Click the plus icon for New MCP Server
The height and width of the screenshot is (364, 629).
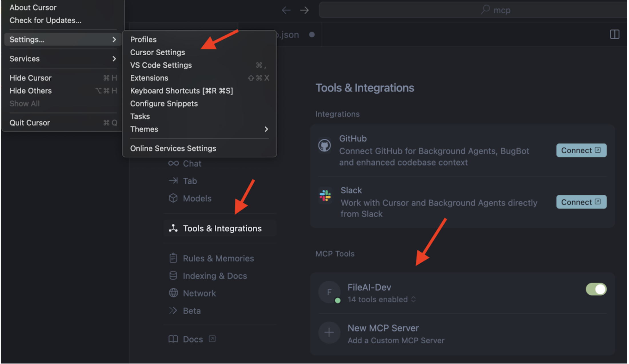tap(329, 332)
